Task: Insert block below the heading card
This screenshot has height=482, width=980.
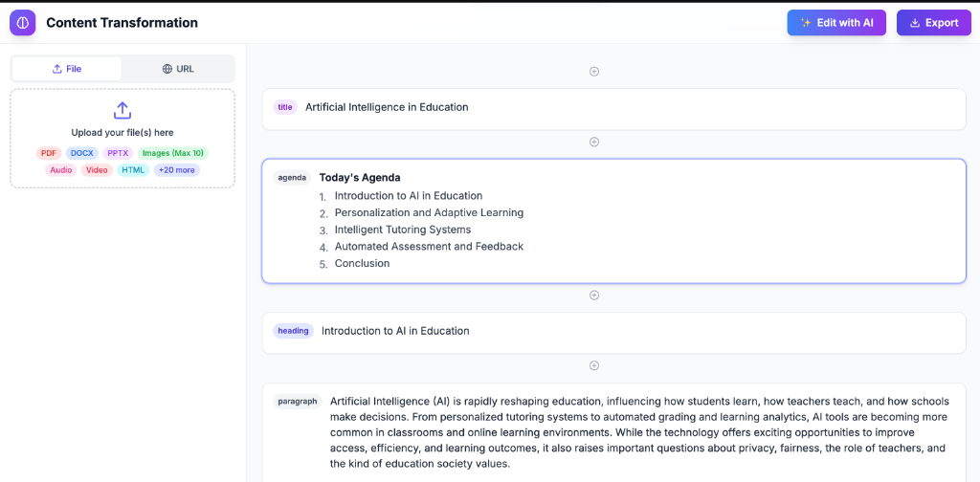Action: [594, 366]
